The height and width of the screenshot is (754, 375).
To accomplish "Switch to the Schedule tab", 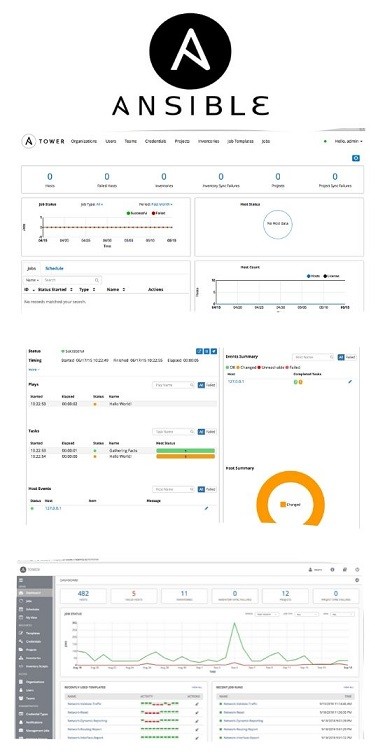I will [x=54, y=268].
